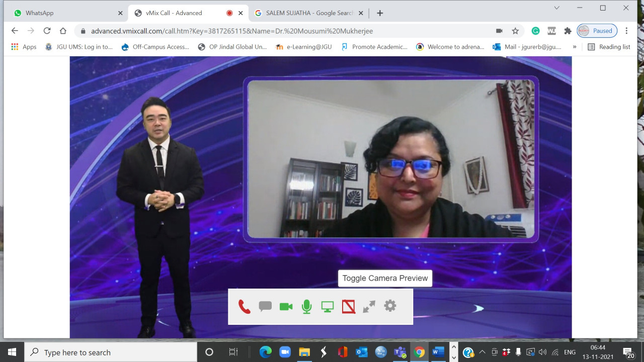Open the Extensions puzzle menu
The image size is (644, 362).
point(568,31)
